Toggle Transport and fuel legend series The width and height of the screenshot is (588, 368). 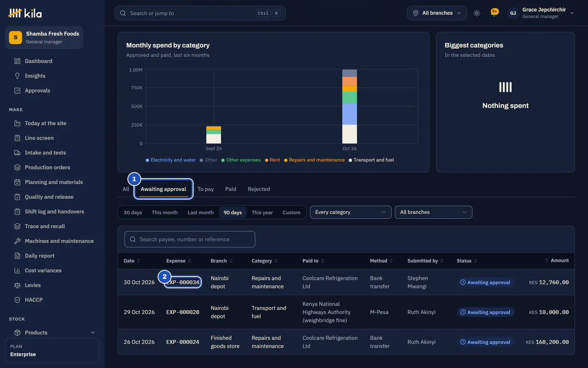pyautogui.click(x=371, y=160)
